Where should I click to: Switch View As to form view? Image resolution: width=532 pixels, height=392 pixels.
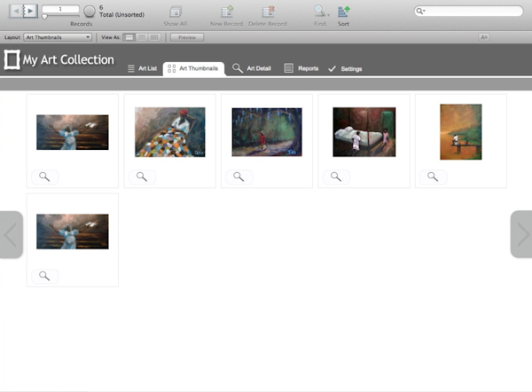(x=129, y=37)
